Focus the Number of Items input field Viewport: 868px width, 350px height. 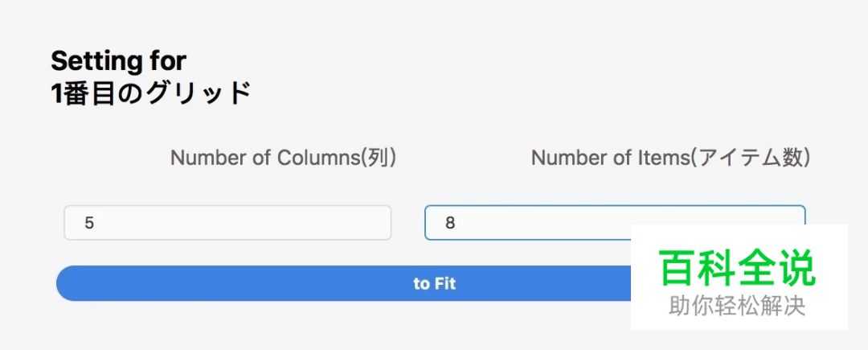click(x=526, y=222)
